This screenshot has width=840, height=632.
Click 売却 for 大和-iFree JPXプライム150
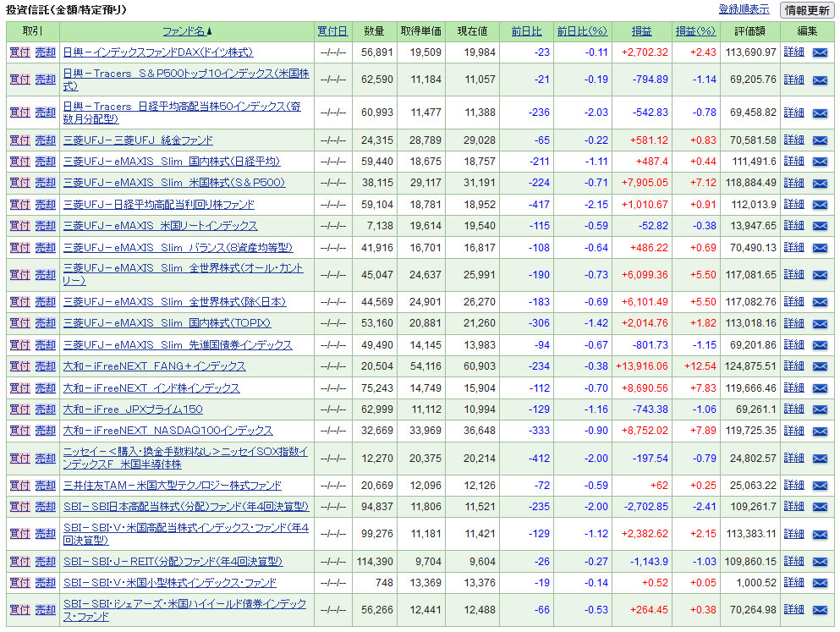point(46,409)
